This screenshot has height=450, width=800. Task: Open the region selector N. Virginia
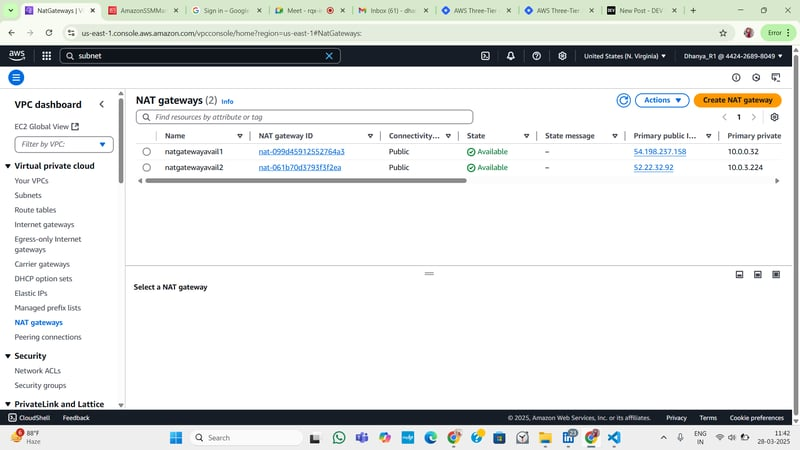coord(624,56)
